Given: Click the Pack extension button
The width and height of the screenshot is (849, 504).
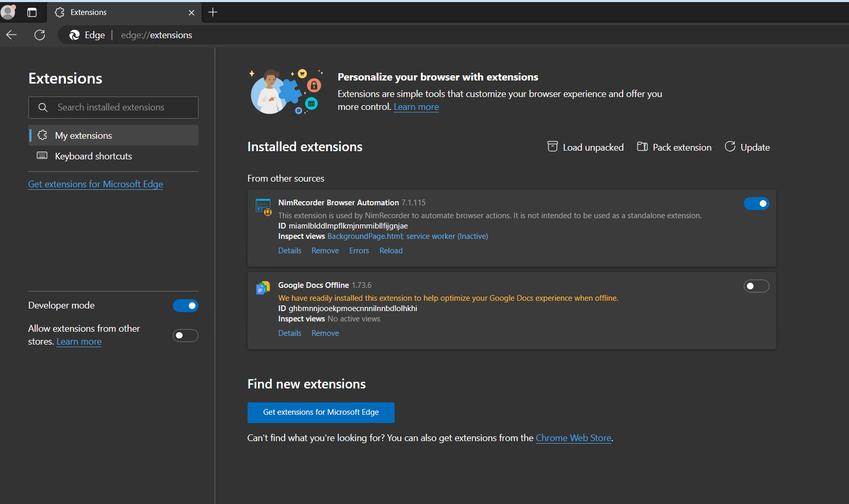Looking at the screenshot, I should (x=674, y=148).
